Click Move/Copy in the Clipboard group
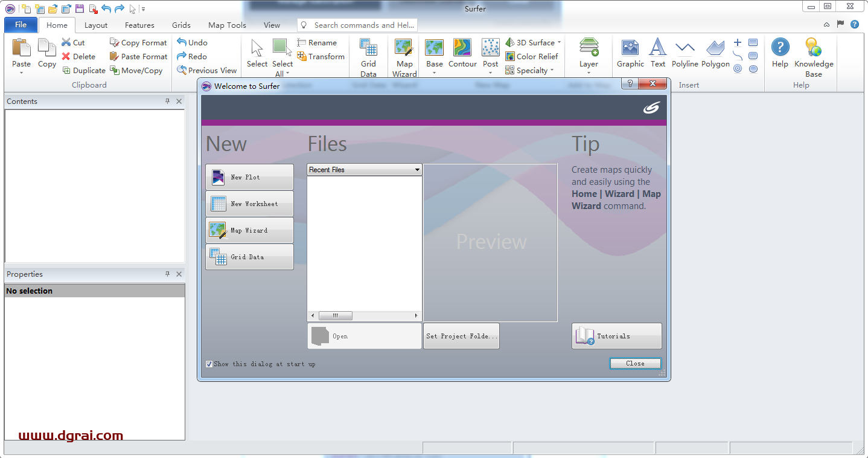Viewport: 868px width, 458px height. pos(136,70)
